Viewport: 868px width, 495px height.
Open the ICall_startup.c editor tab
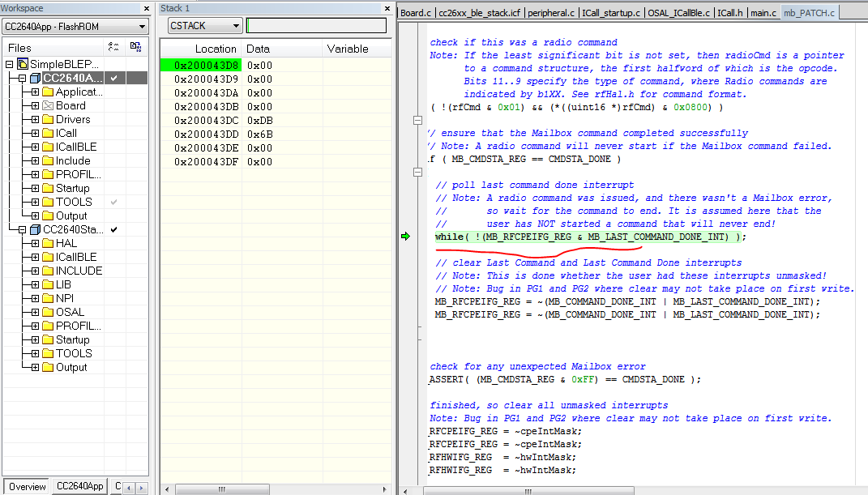pos(611,13)
